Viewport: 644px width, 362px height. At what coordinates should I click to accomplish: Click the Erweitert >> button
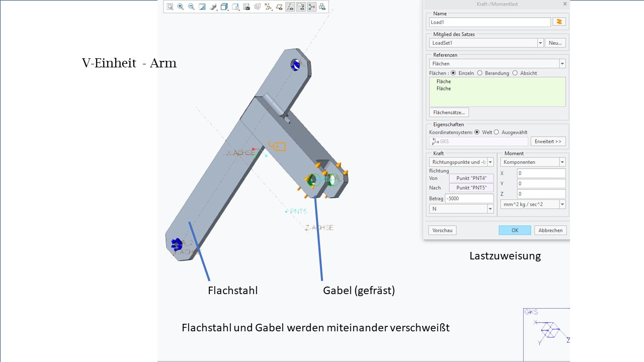click(x=548, y=142)
